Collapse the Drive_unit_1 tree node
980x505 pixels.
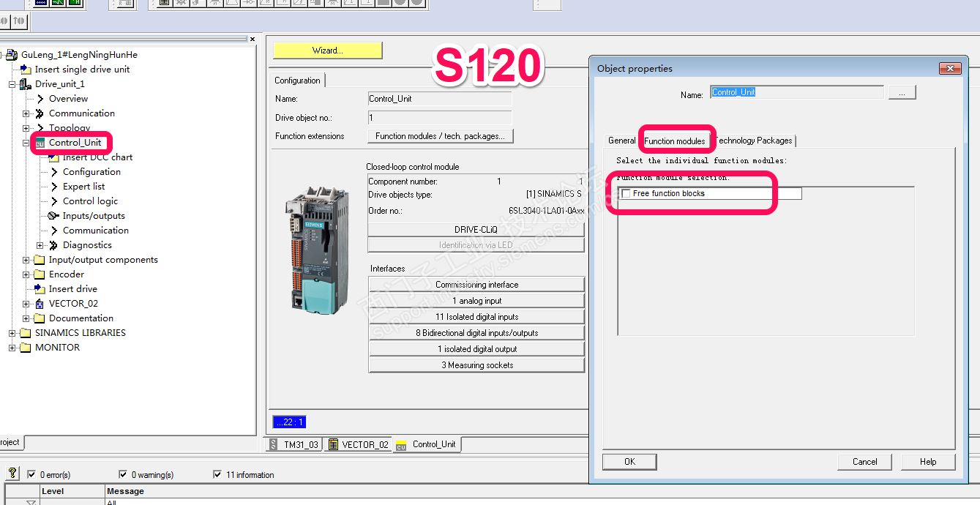tap(12, 84)
